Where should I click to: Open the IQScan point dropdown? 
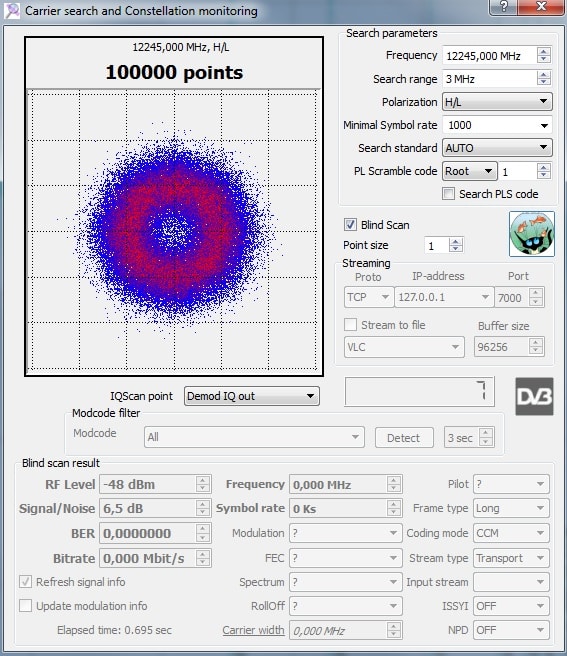(x=251, y=396)
